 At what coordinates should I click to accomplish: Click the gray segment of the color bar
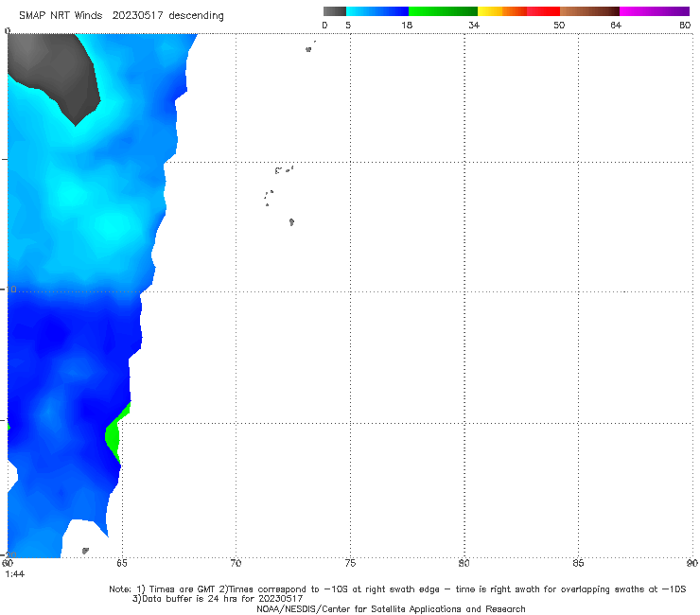[x=335, y=11]
